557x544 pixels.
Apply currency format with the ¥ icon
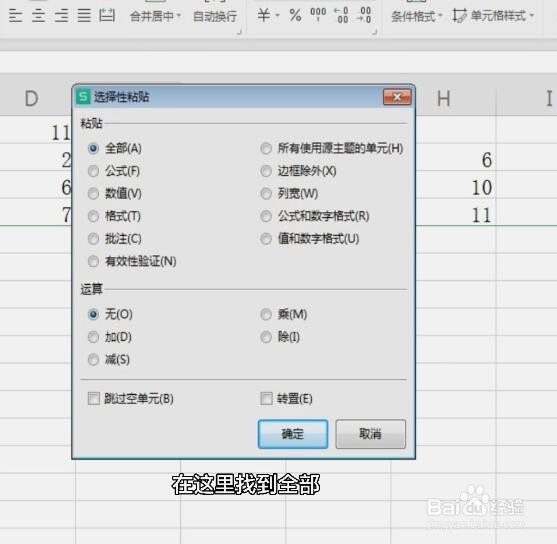click(x=264, y=15)
